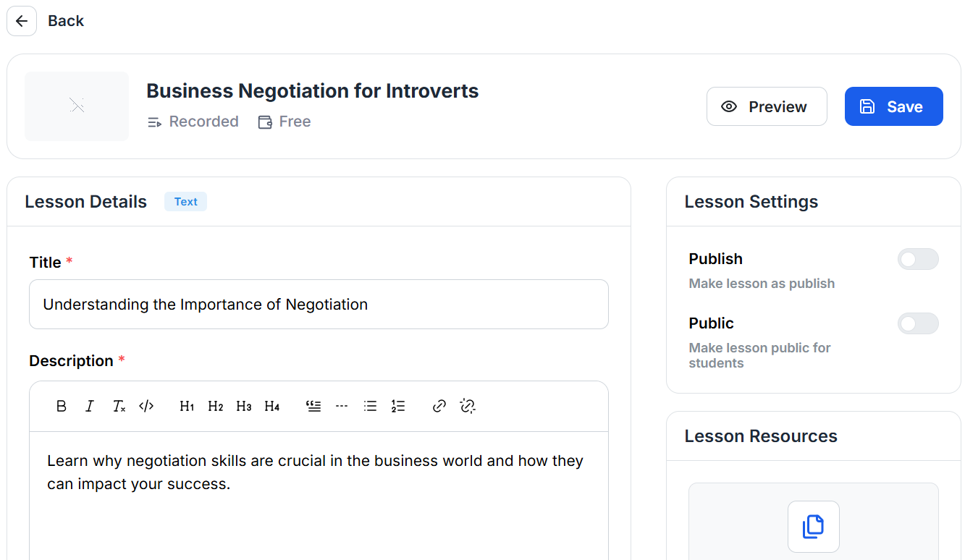
Task: Click the Free price label
Action: coord(285,122)
